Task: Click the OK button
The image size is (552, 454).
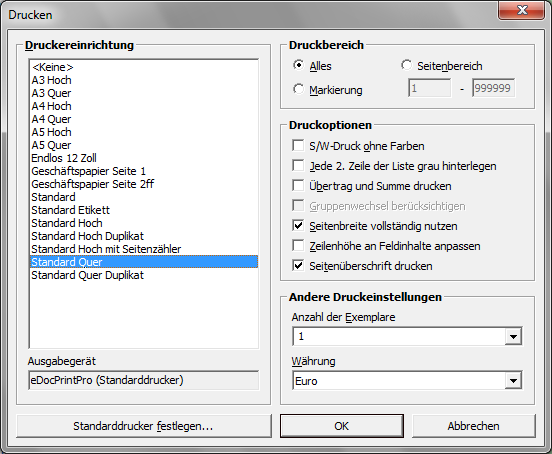Action: 342,426
